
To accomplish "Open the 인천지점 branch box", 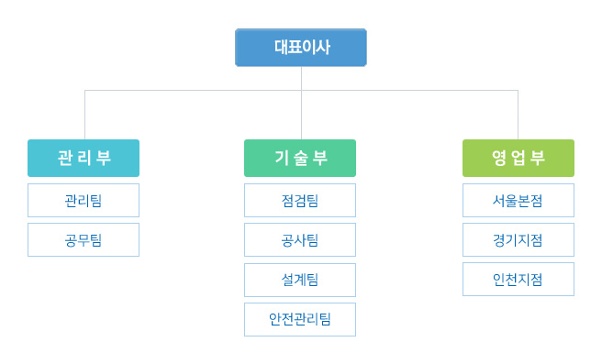I will 518,280.
